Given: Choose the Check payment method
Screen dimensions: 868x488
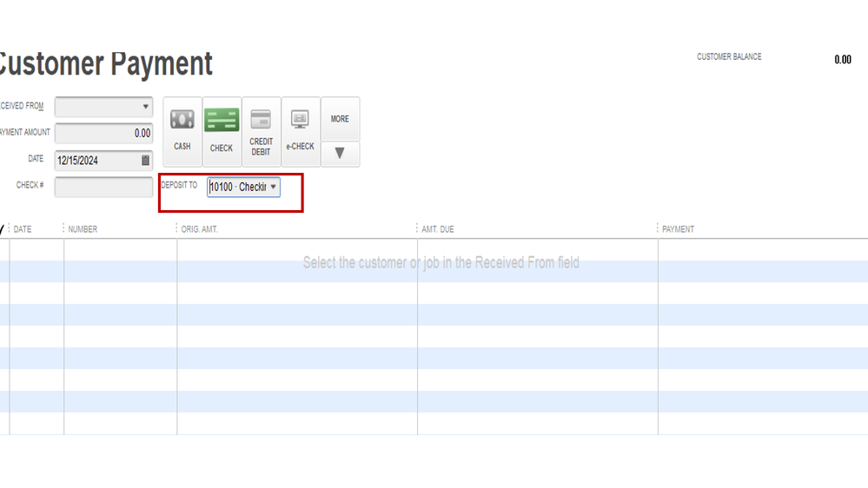Looking at the screenshot, I should (222, 132).
